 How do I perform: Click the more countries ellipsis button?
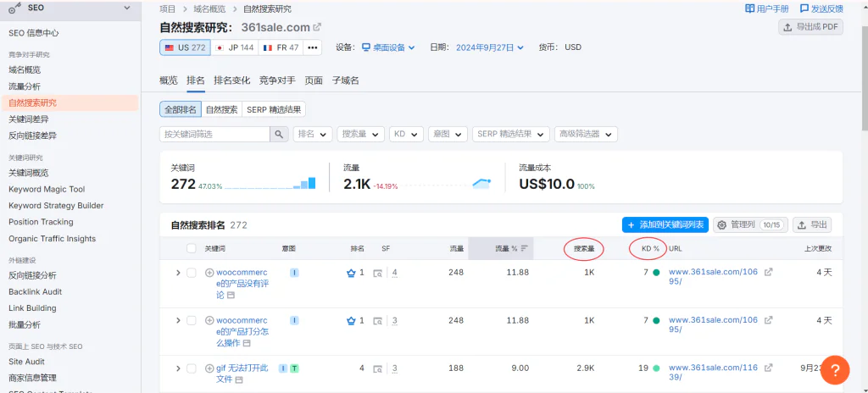coord(313,47)
